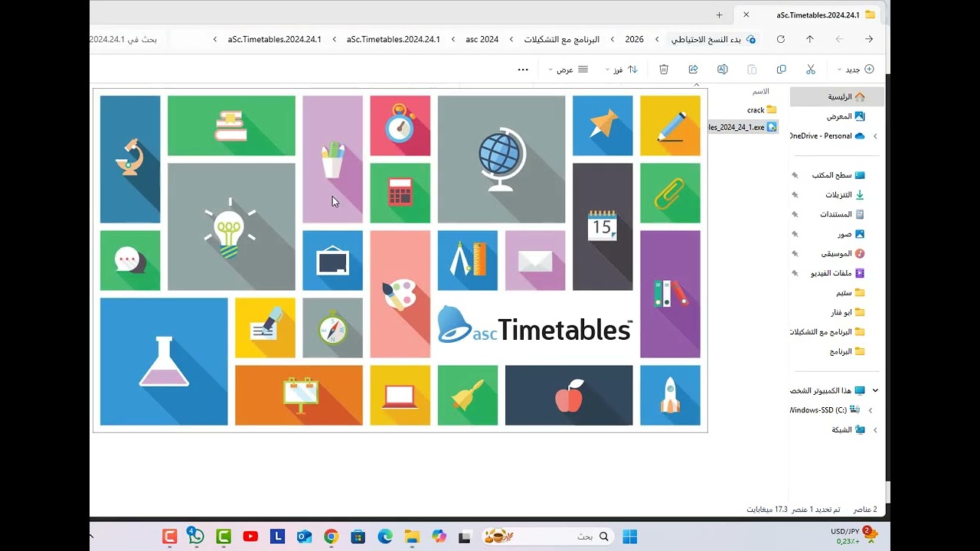Open the USD/JPY widget on the taskbar
980x551 pixels.
coord(854,536)
